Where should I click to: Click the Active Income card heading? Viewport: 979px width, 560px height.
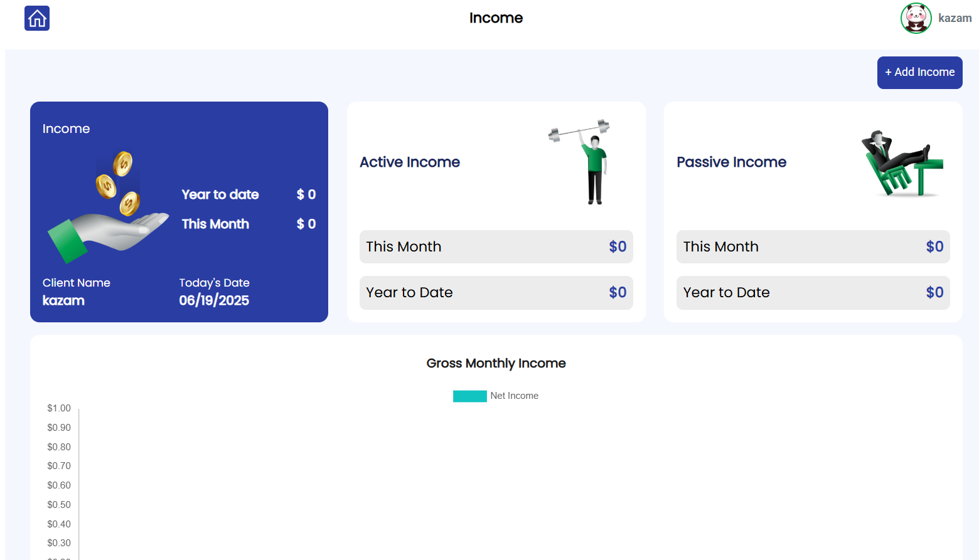(x=410, y=162)
